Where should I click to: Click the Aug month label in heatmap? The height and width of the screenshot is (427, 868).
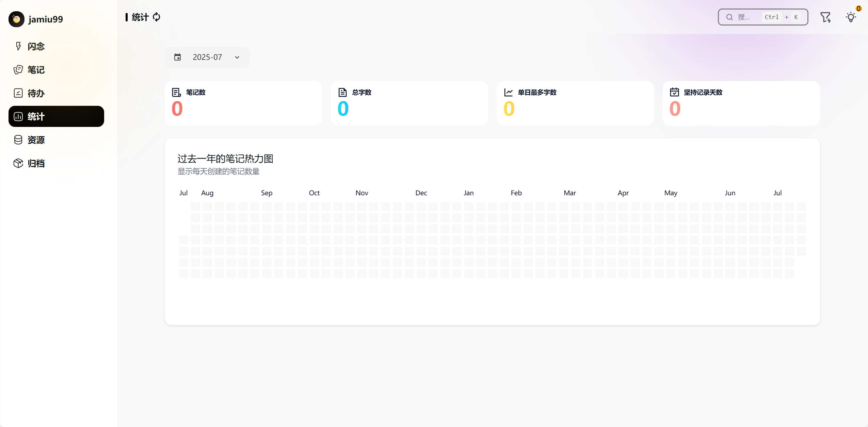pos(207,193)
